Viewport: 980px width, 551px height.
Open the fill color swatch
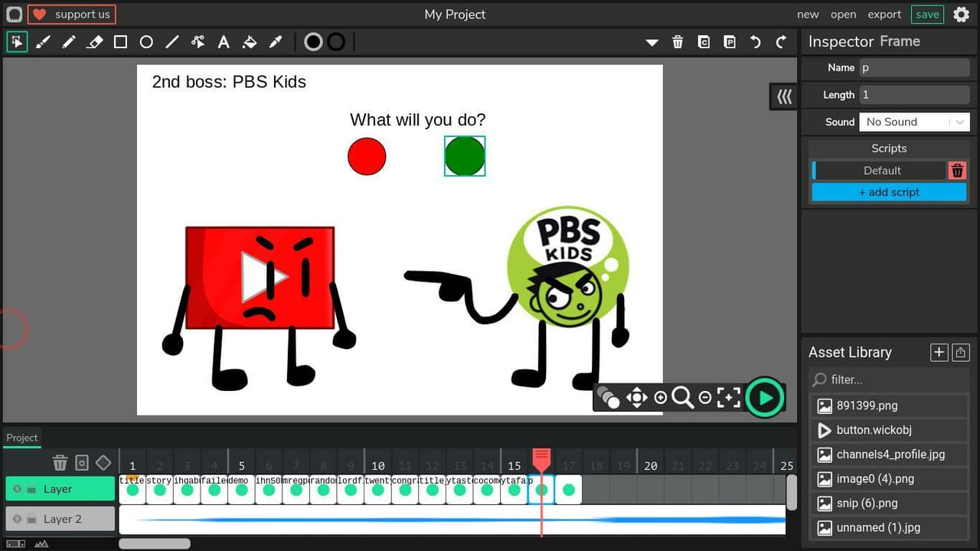tap(313, 42)
